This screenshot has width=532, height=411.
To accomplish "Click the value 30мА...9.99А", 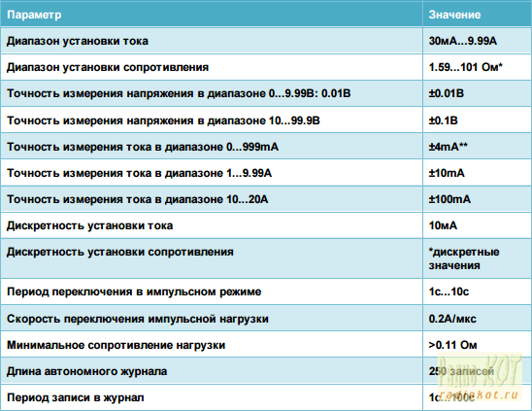I will pyautogui.click(x=463, y=41).
